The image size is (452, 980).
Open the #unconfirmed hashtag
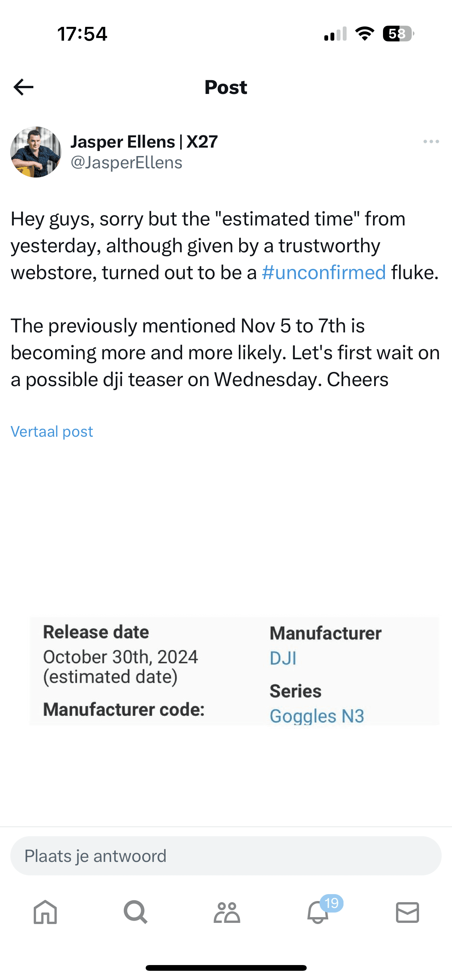[324, 273]
